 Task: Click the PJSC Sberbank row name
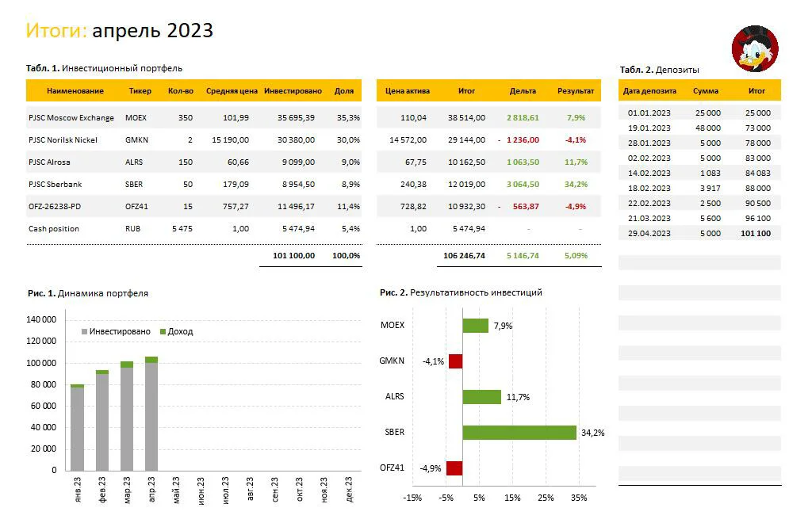click(55, 185)
